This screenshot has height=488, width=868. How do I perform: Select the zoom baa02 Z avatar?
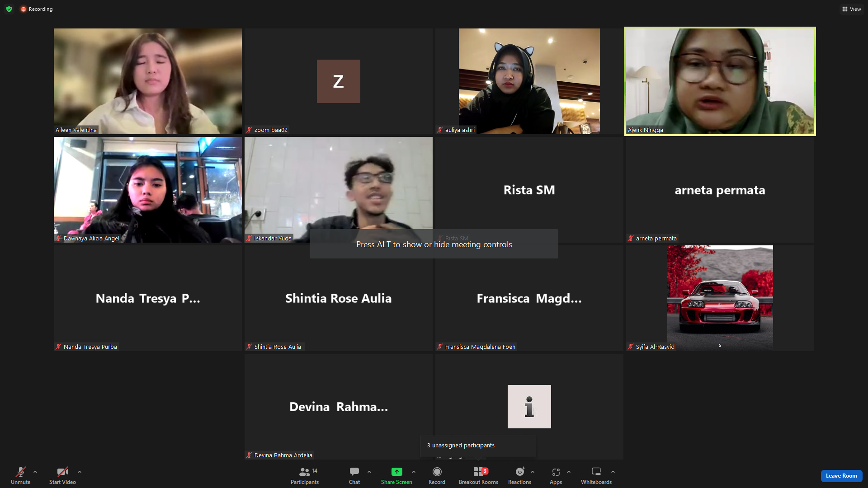tap(339, 81)
